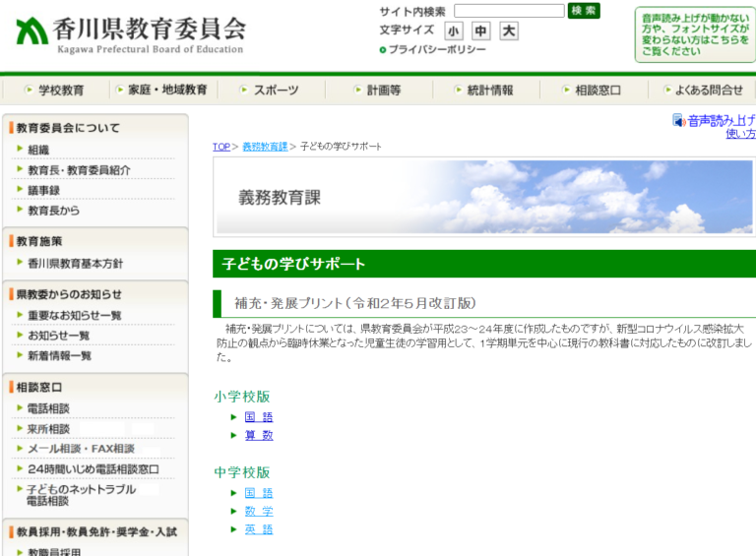Open the junior high 国語 prints link

click(x=259, y=493)
